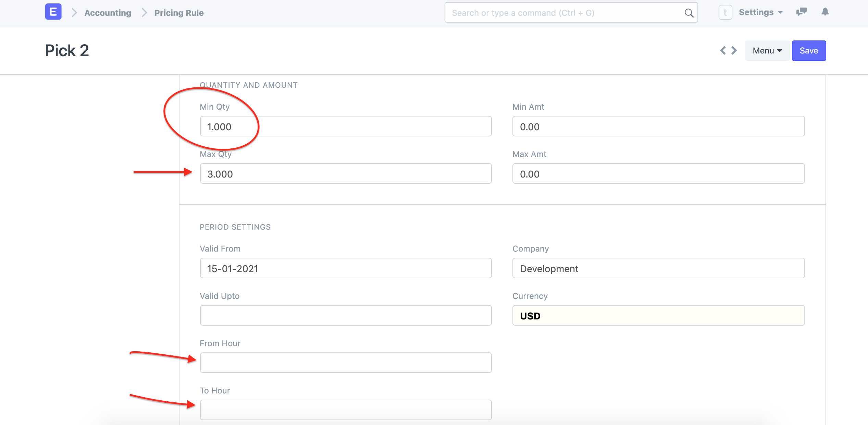Open the notifications bell icon
The image size is (868, 425).
pos(825,12)
